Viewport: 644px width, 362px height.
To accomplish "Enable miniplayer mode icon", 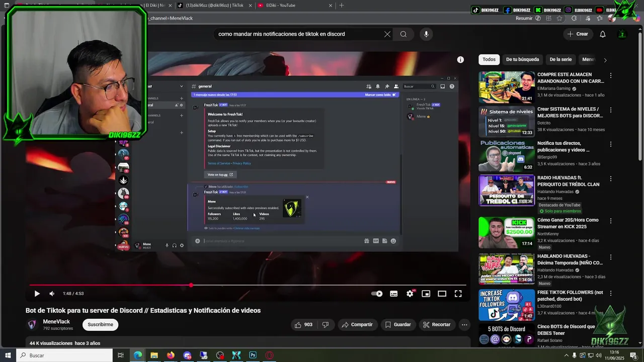I will coord(426,294).
